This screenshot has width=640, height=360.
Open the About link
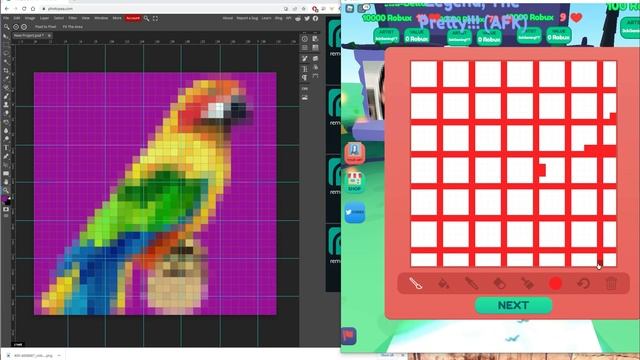[228, 18]
